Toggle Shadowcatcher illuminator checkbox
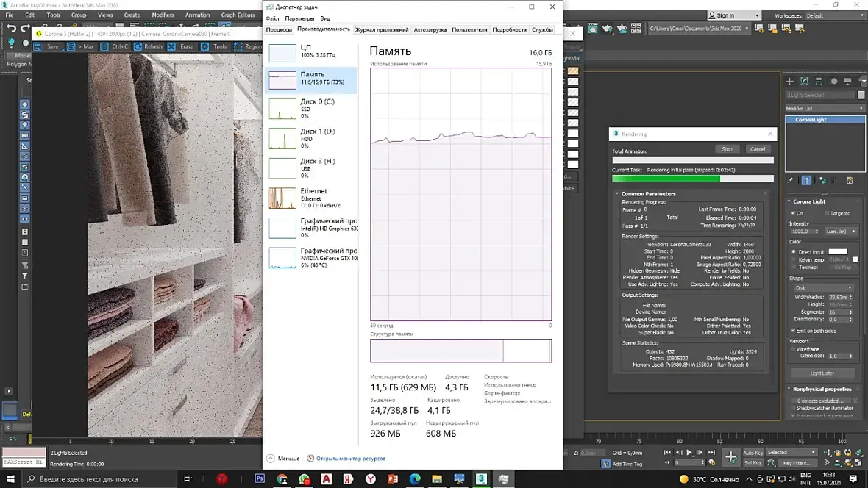868x488 pixels. pyautogui.click(x=794, y=409)
